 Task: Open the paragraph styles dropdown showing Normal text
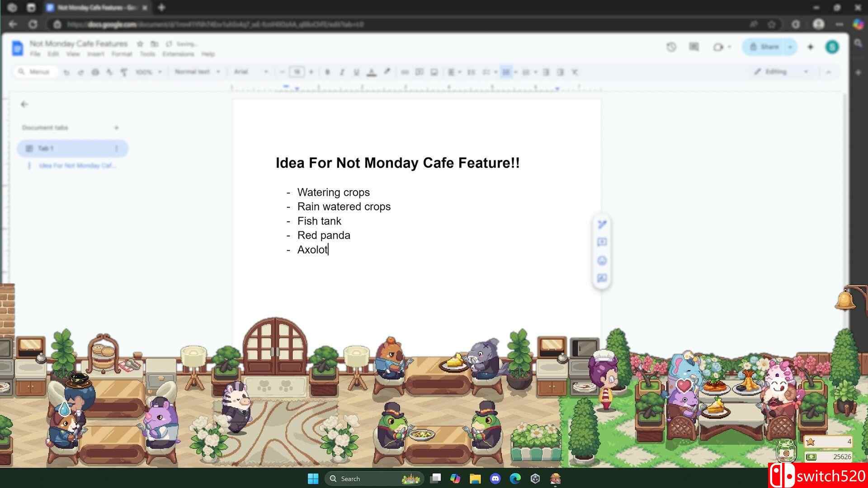[197, 72]
